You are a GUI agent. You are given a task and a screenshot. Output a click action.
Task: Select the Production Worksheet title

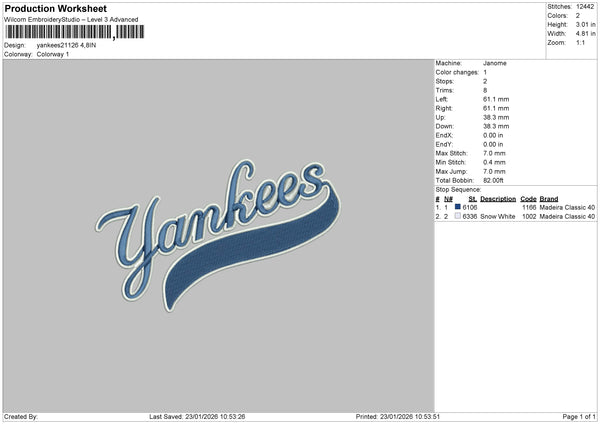click(55, 8)
